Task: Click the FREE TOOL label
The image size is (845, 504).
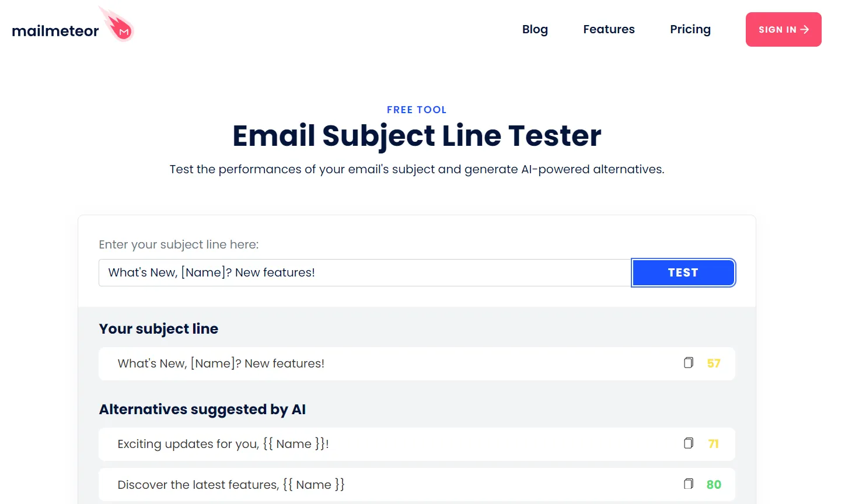Action: (417, 110)
